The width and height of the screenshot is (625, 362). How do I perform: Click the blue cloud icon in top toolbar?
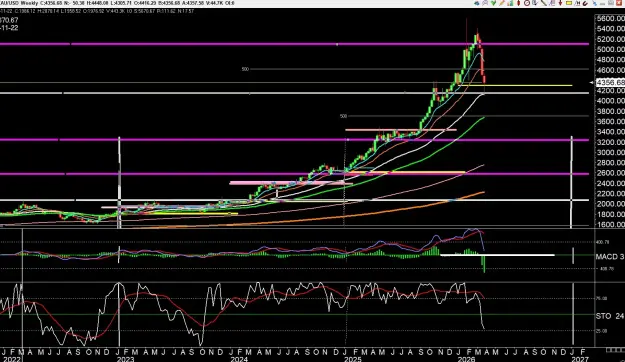point(477,3)
